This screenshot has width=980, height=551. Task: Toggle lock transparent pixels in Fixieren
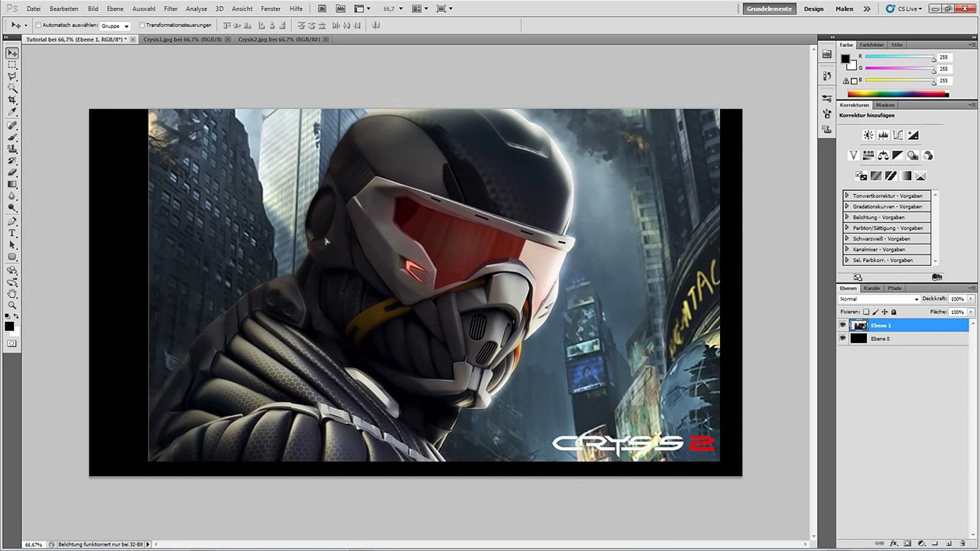click(866, 312)
